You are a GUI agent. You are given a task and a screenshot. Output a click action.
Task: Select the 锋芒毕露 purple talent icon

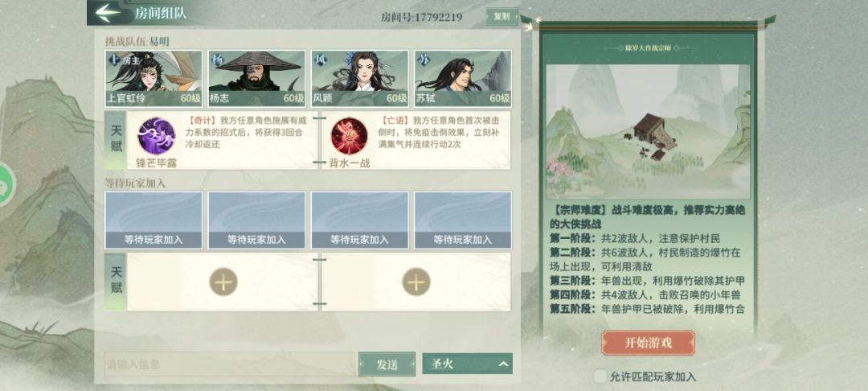[x=156, y=136]
